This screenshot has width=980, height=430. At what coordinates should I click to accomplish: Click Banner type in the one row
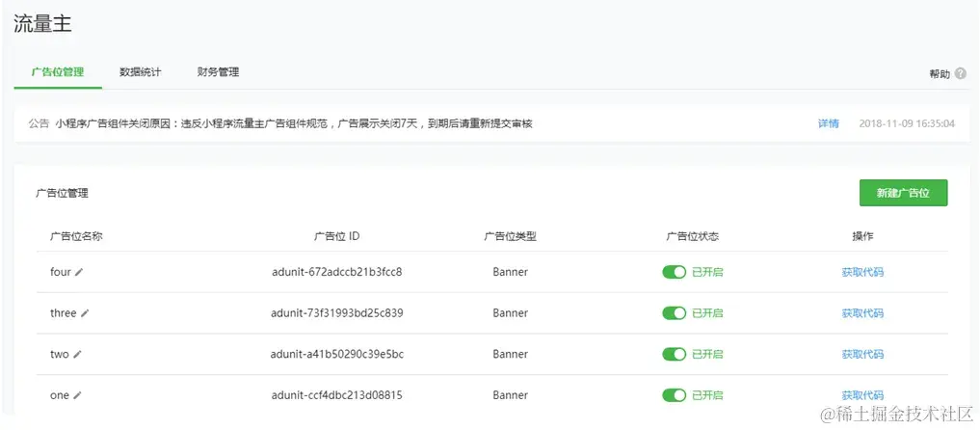[x=510, y=395]
